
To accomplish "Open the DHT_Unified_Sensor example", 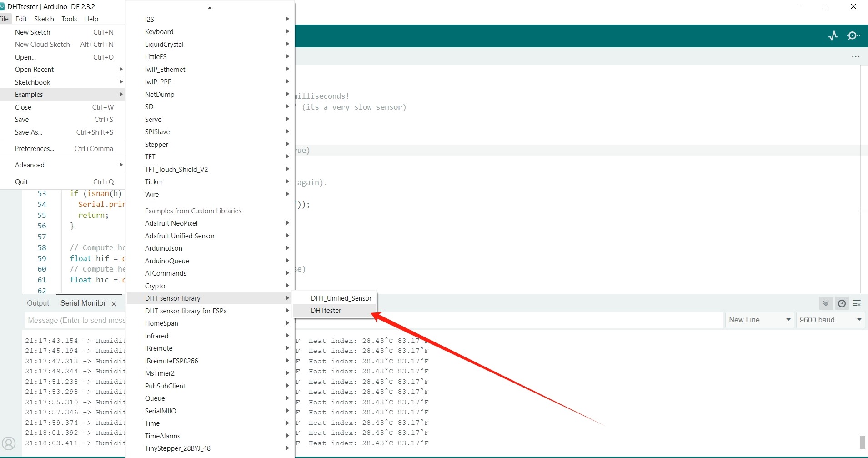I will 334,298.
